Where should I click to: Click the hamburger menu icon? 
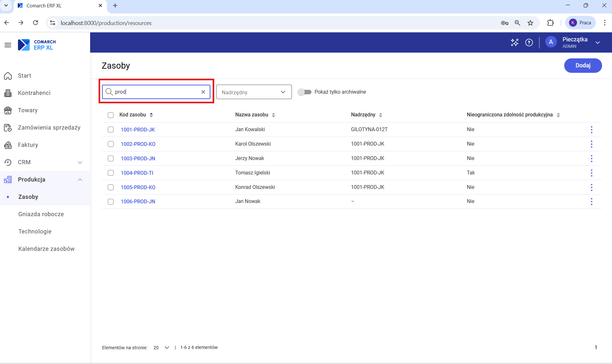(x=8, y=45)
